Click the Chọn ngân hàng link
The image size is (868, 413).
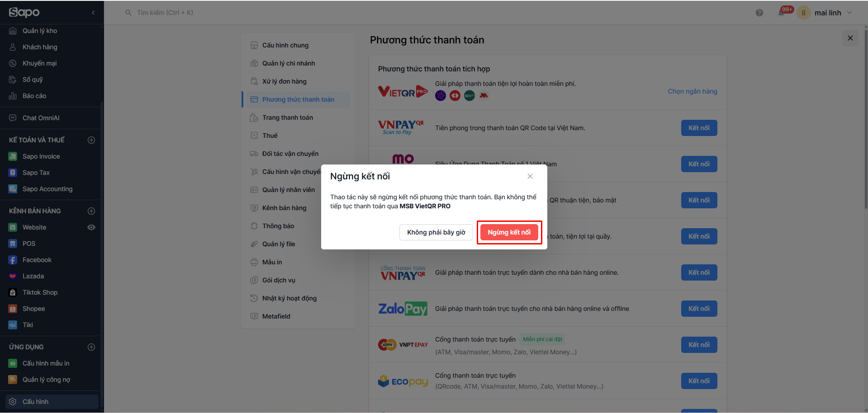point(693,91)
